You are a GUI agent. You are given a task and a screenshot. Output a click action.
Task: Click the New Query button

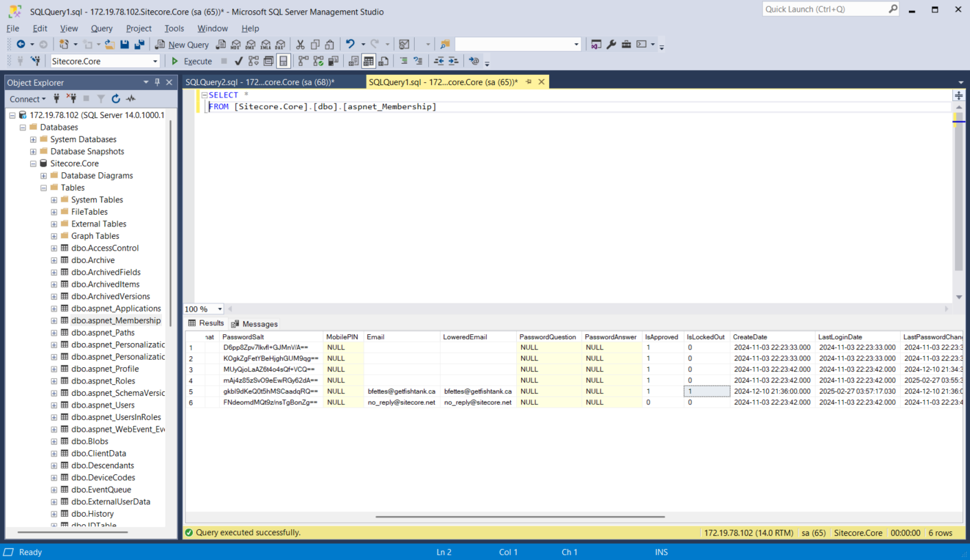click(x=183, y=44)
